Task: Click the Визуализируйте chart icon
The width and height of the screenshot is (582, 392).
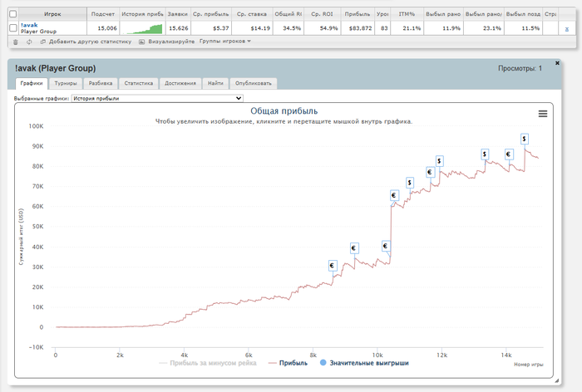Action: [142, 41]
